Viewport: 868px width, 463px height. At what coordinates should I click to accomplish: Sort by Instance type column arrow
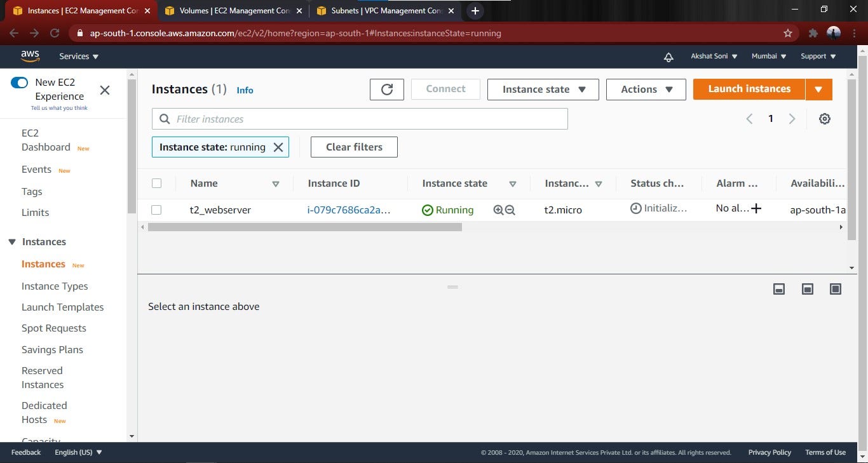[x=599, y=184]
